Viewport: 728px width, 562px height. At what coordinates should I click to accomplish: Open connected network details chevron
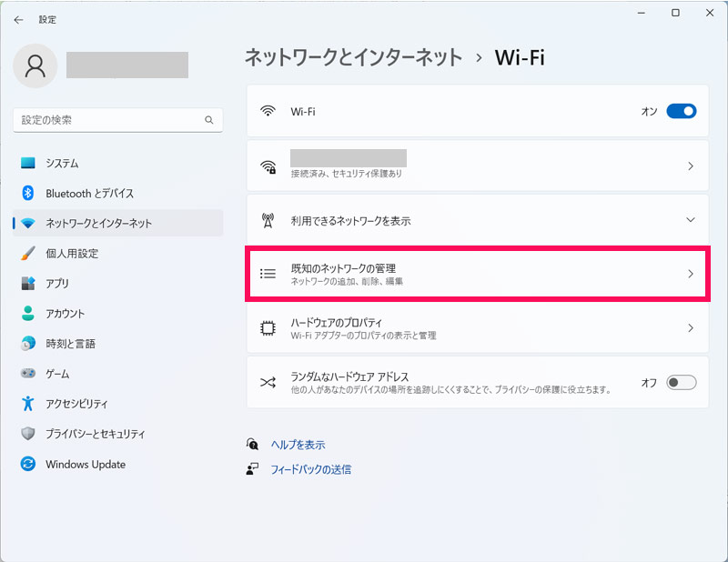691,166
